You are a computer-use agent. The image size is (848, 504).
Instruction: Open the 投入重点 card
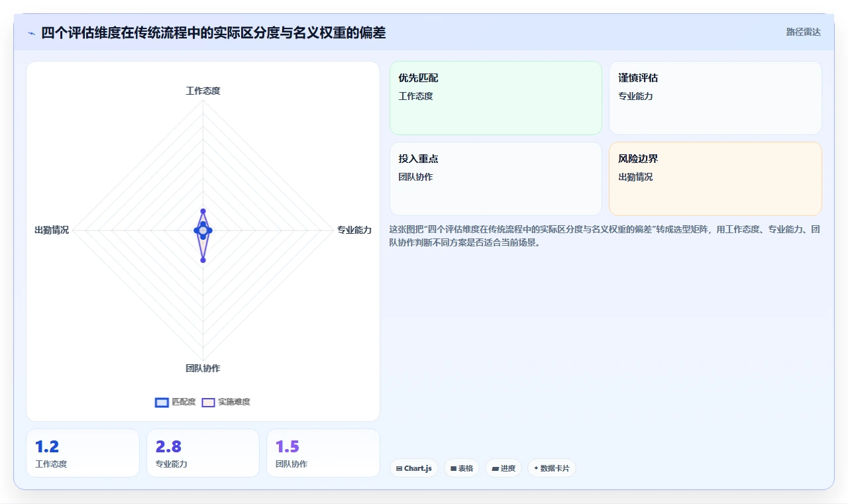pos(496,179)
